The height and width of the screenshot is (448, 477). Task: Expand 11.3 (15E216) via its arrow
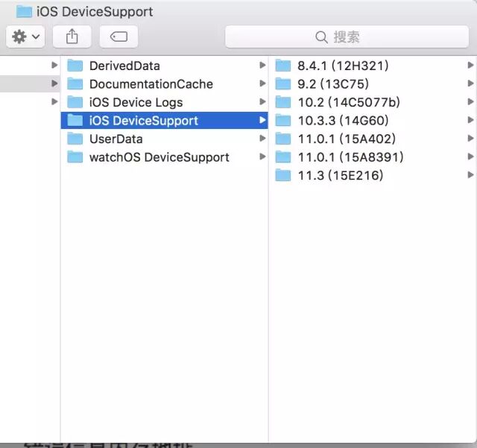[470, 175]
